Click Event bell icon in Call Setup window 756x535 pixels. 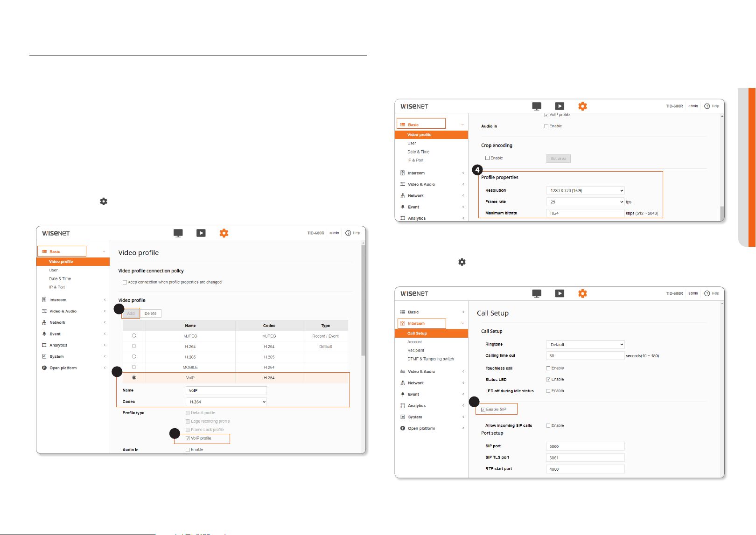tap(403, 394)
